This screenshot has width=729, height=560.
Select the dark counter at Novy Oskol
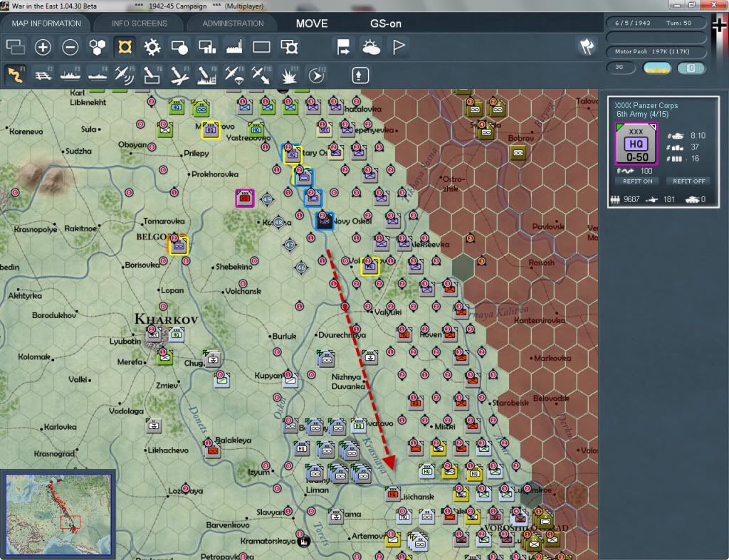coord(324,221)
